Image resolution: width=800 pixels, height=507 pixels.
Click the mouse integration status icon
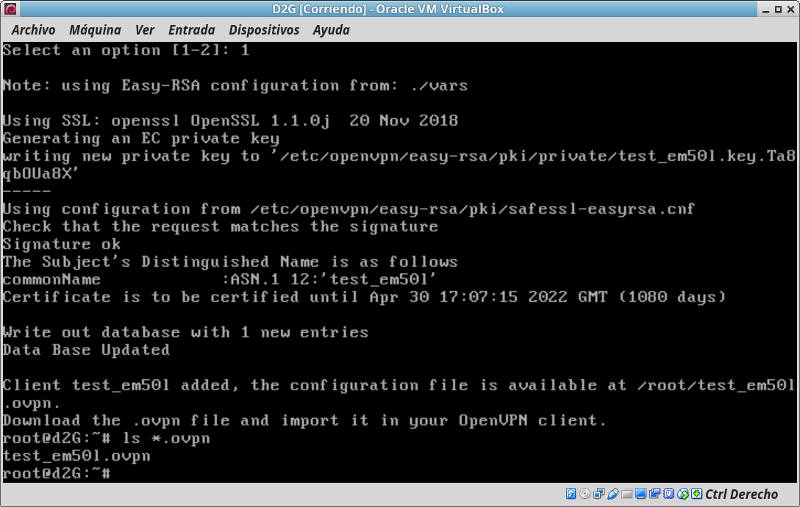point(683,494)
